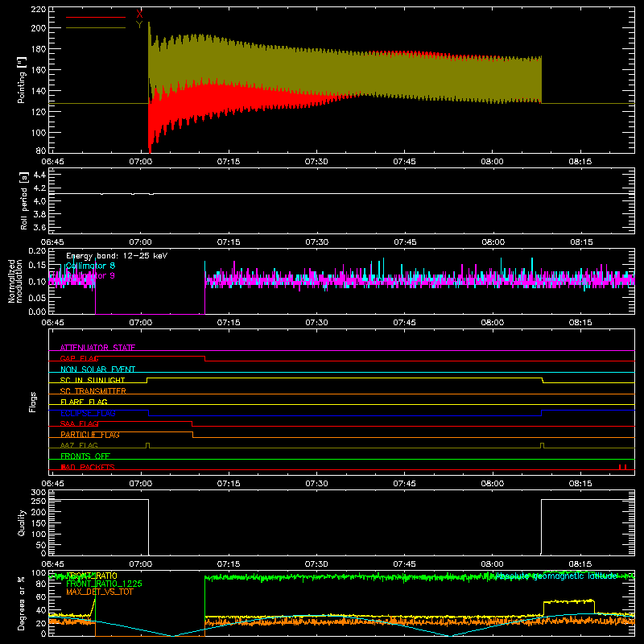Click the 07:45 tick label below modulation plot

[x=405, y=323]
